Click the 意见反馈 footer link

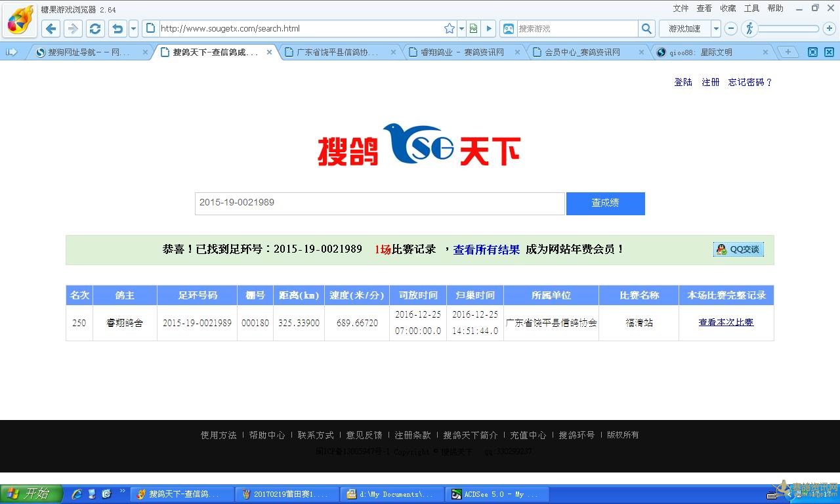tap(364, 435)
